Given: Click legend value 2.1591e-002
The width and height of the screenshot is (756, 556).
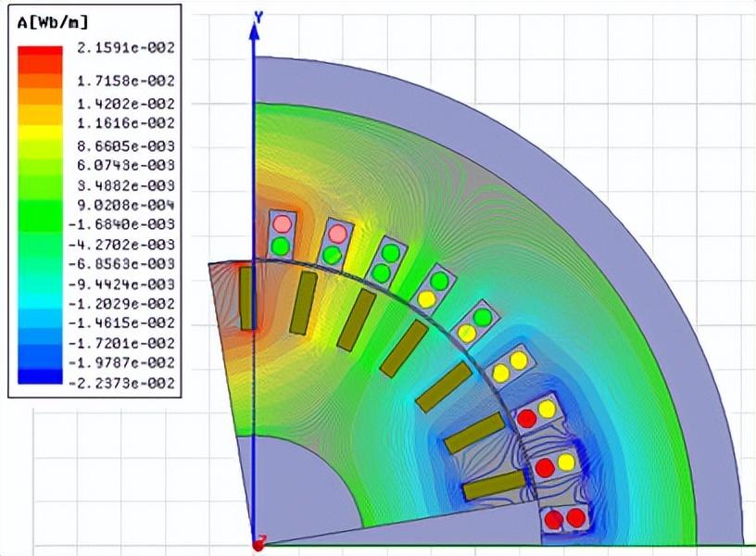Looking at the screenshot, I should click(x=125, y=48).
